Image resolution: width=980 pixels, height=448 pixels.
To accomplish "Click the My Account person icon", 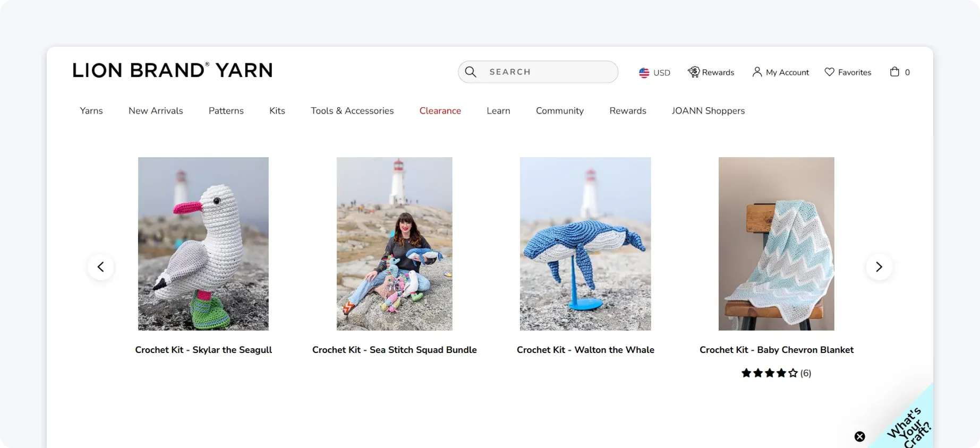I will (757, 72).
